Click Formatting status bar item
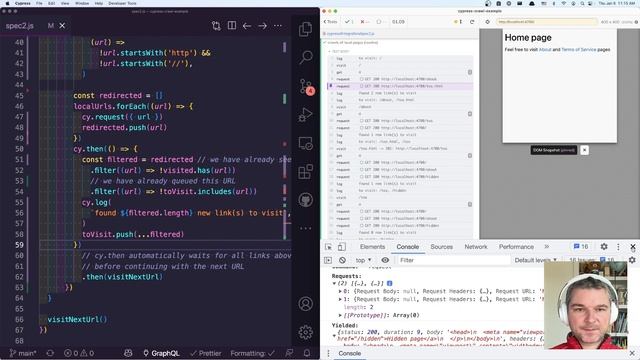 coord(252,353)
